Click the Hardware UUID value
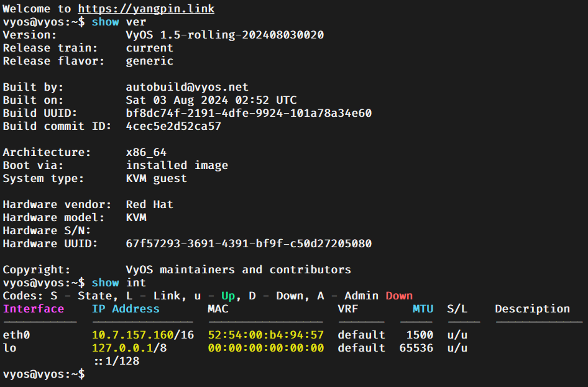Image resolution: width=588 pixels, height=387 pixels. tap(249, 244)
